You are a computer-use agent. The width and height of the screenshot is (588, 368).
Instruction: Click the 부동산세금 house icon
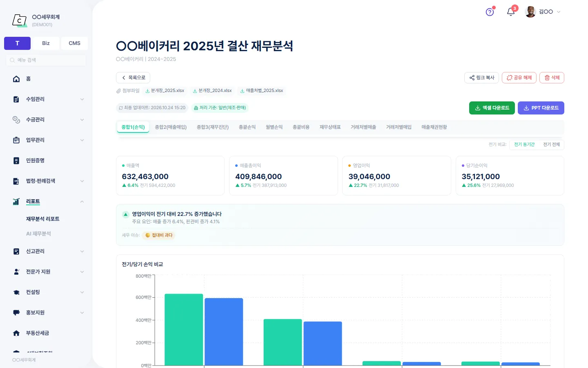[x=16, y=333]
